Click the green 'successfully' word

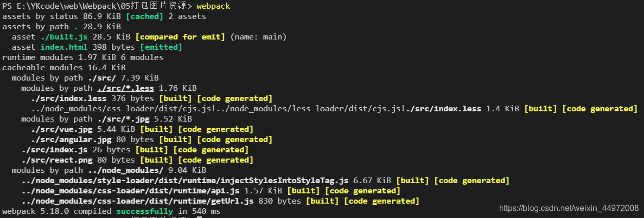144,211
